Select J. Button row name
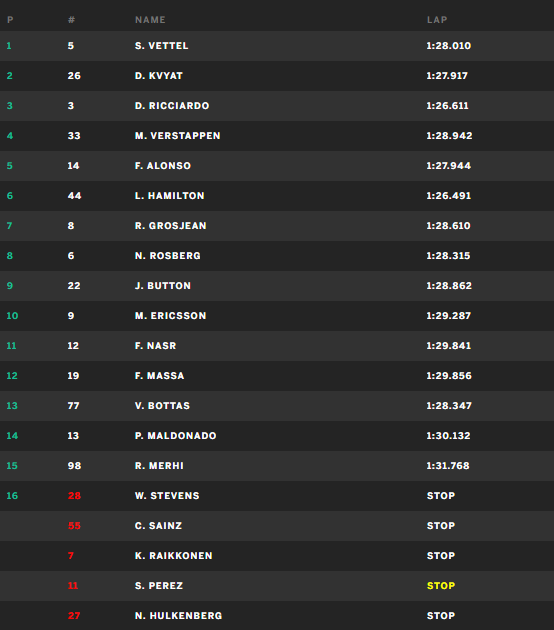This screenshot has height=630, width=554. click(163, 286)
